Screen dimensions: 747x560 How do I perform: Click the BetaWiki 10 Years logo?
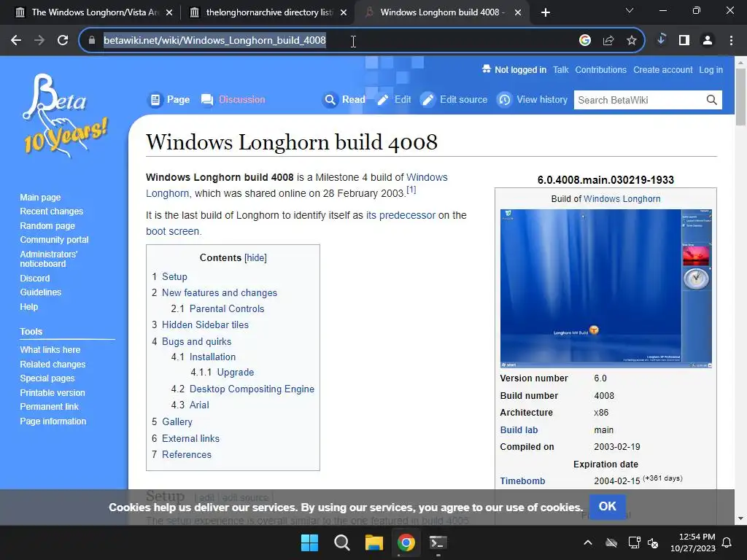(x=65, y=116)
